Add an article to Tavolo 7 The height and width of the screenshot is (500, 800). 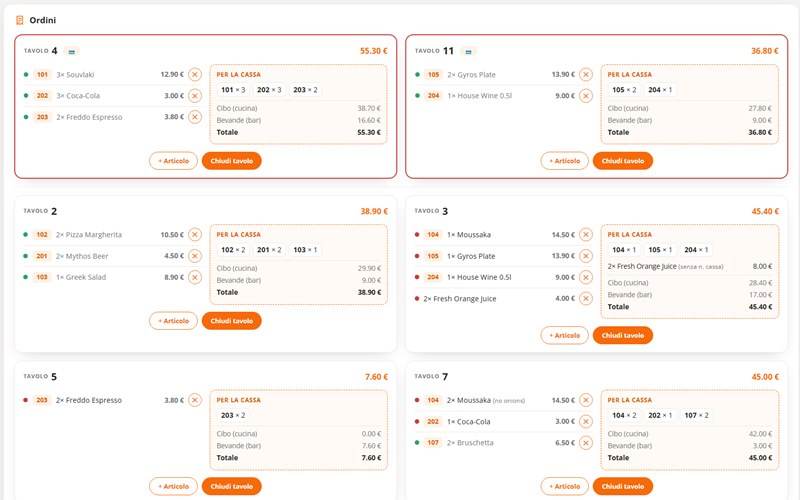click(x=564, y=486)
